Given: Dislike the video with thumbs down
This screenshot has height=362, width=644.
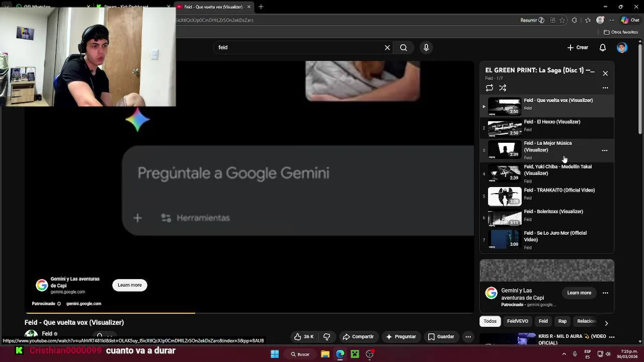Looking at the screenshot, I should coord(327,336).
